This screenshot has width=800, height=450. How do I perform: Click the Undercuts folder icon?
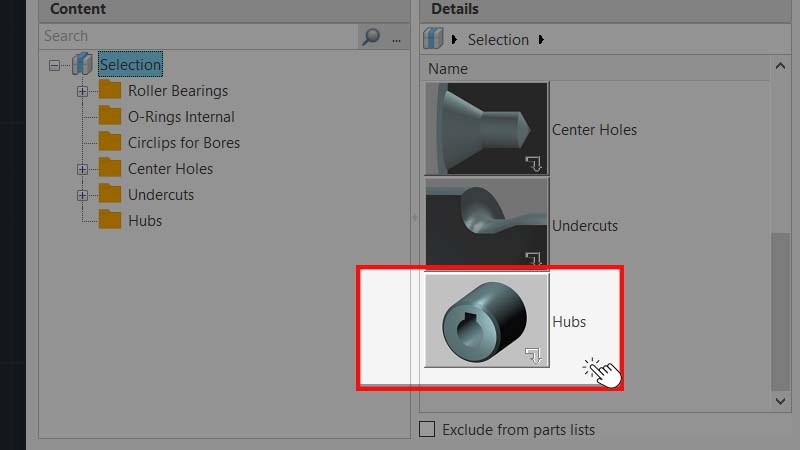110,194
